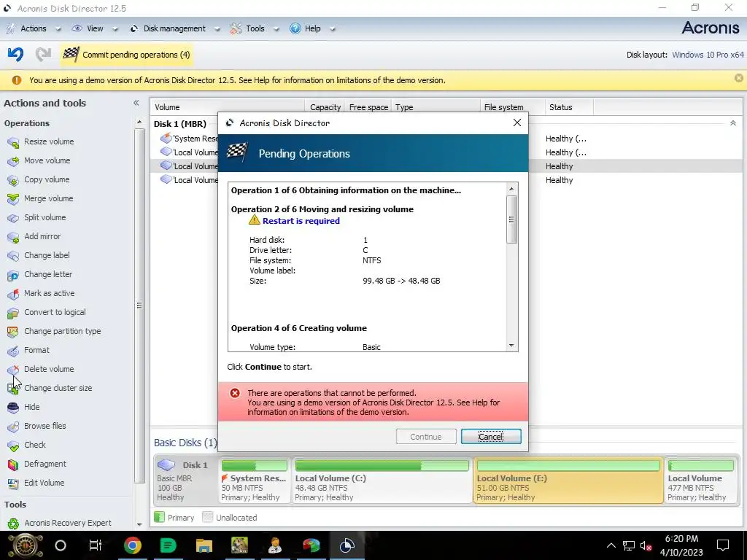Click the Change label icon
The height and width of the screenshot is (560, 747).
[x=13, y=256]
